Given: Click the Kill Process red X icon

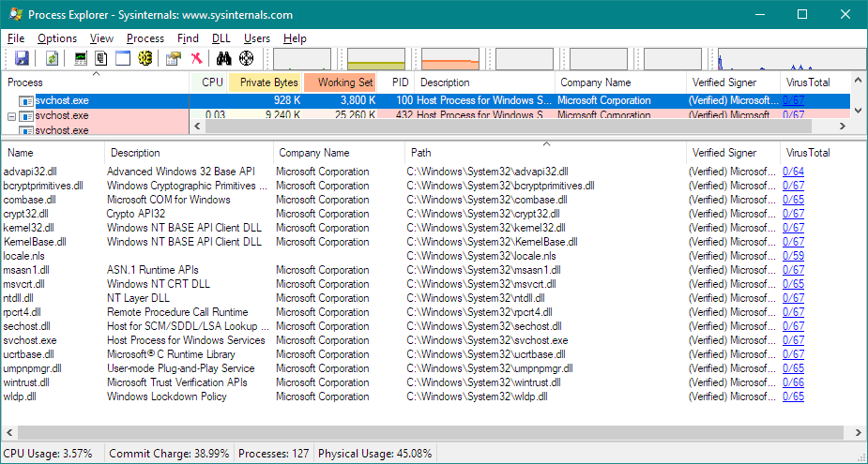Looking at the screenshot, I should pos(197,58).
